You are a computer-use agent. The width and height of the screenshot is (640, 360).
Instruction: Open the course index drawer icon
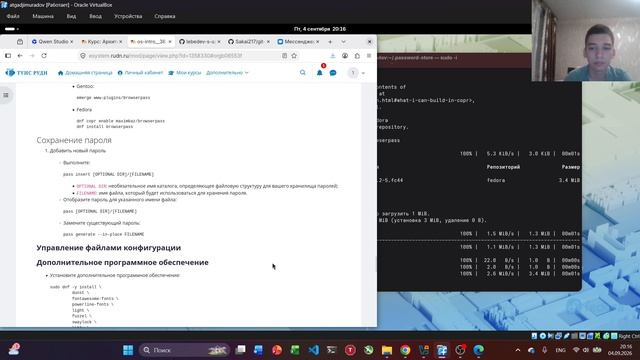(x=6, y=95)
